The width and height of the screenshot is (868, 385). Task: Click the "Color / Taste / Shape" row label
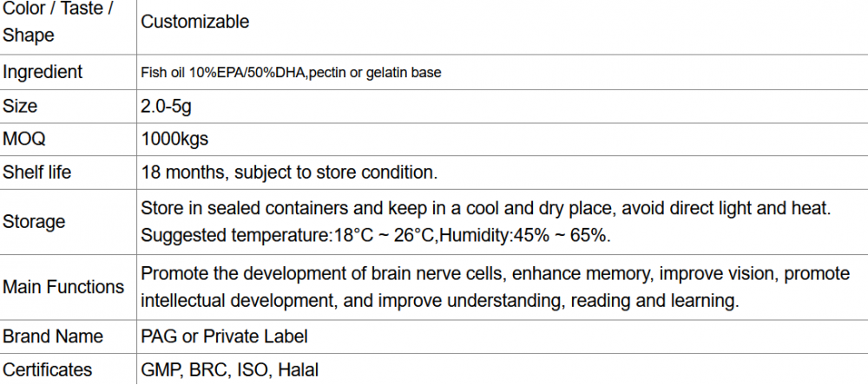(61, 23)
